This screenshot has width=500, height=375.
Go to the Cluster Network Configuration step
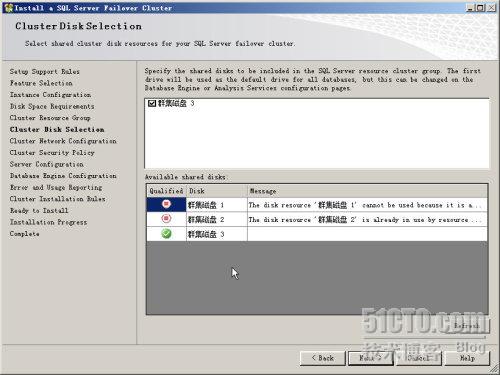(x=63, y=141)
